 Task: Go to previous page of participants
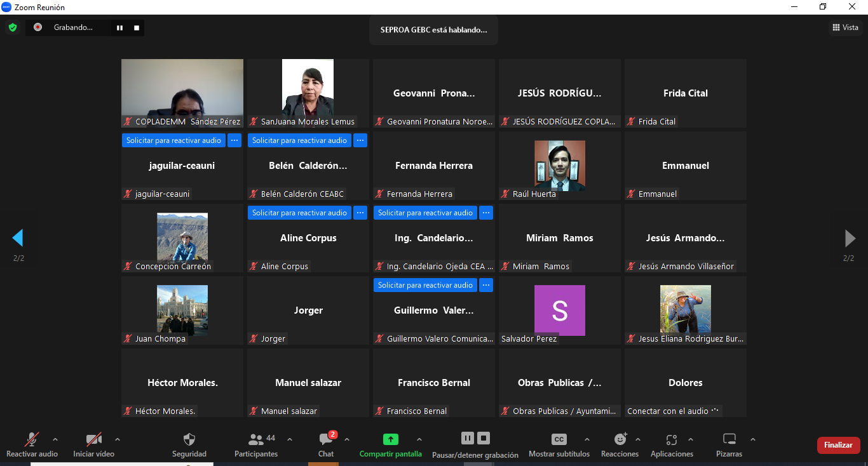tap(18, 238)
